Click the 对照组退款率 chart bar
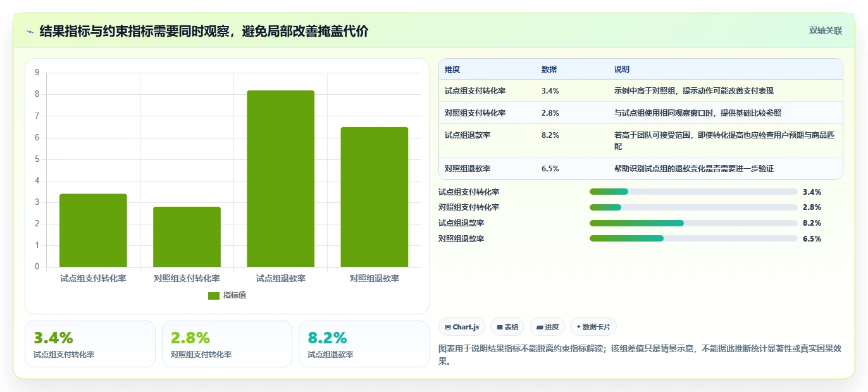This screenshot has height=392, width=868. [374, 197]
